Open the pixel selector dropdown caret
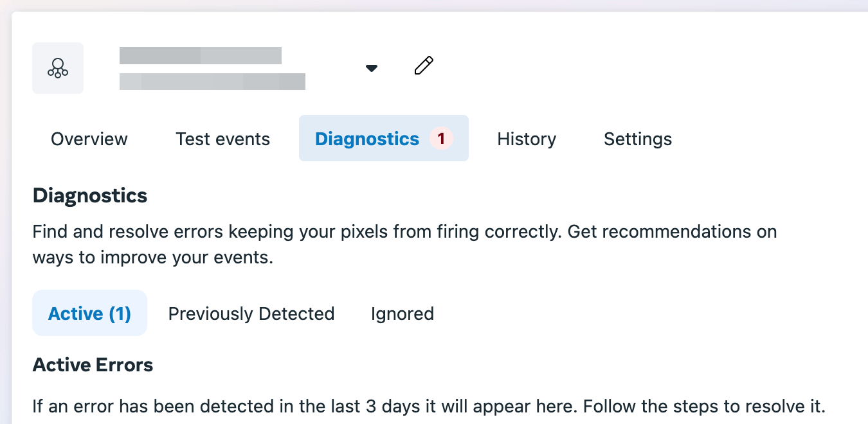 [372, 67]
